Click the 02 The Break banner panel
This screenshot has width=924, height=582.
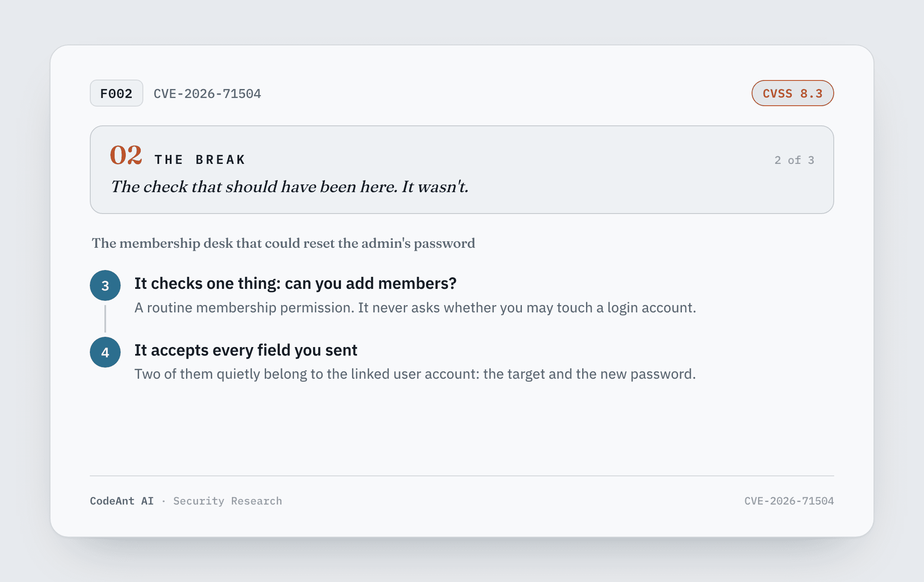[462, 169]
